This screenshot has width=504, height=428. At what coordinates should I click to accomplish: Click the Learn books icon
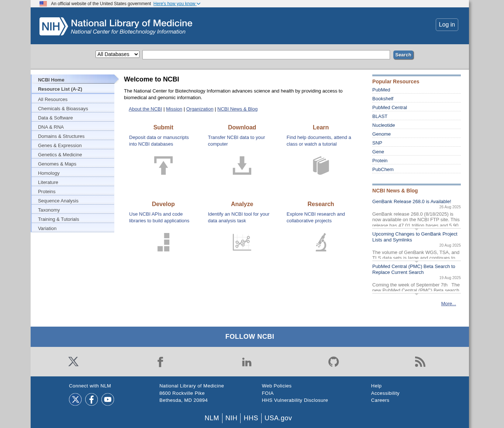pyautogui.click(x=321, y=166)
